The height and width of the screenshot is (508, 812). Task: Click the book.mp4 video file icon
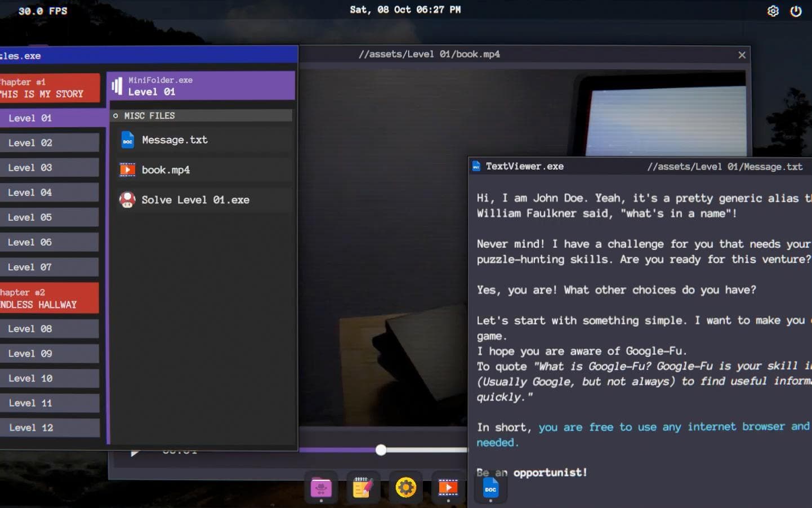click(127, 170)
